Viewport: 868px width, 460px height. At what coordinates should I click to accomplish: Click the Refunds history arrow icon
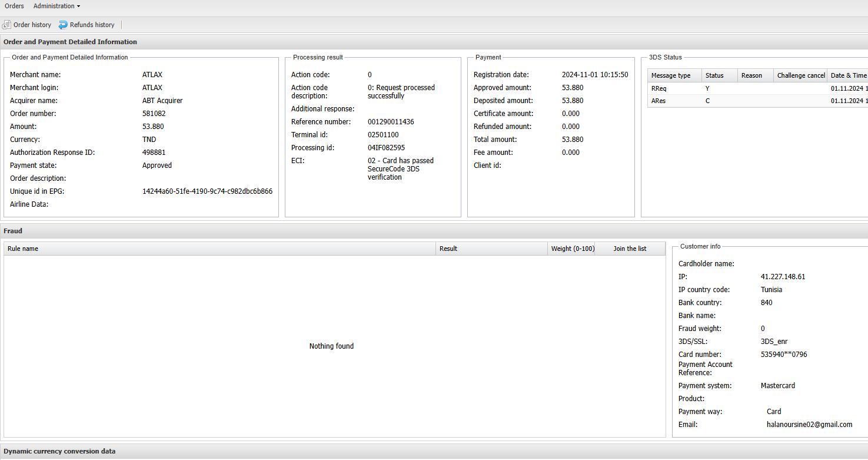(x=63, y=25)
